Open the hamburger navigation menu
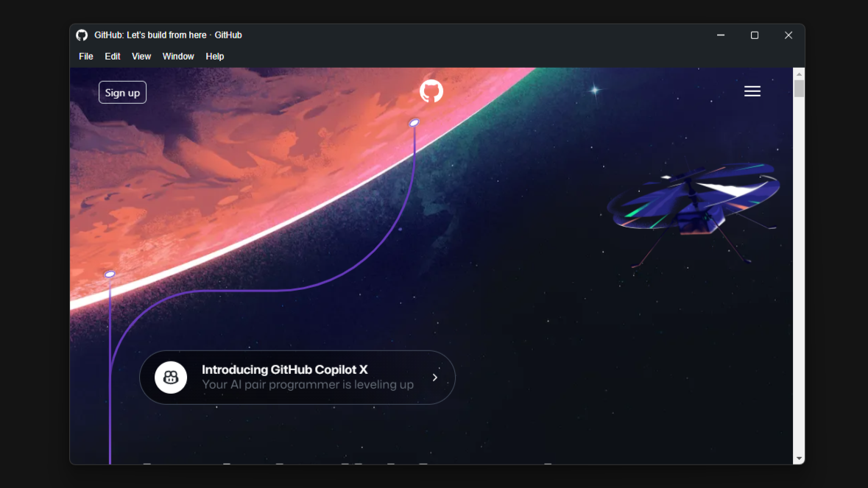This screenshot has height=488, width=868. (752, 91)
